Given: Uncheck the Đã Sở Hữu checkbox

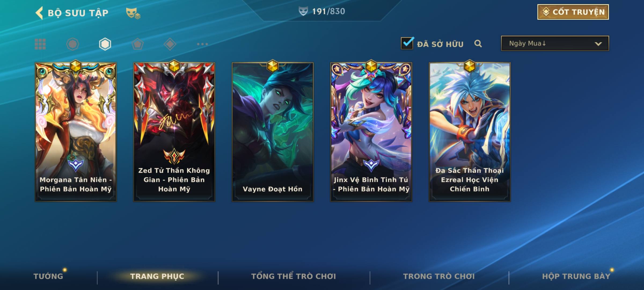Looking at the screenshot, I should click(407, 43).
